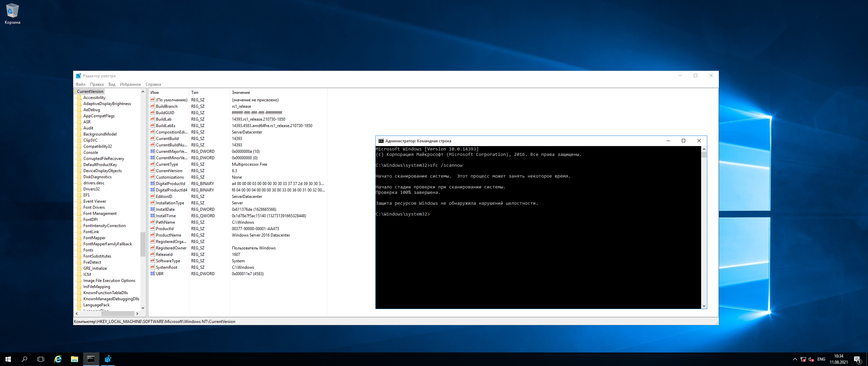The image size is (868, 366).
Task: Open the Recycle Bin desktop icon
Action: [13, 14]
